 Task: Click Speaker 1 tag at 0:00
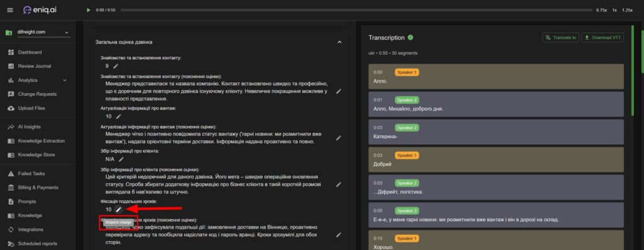(x=407, y=72)
